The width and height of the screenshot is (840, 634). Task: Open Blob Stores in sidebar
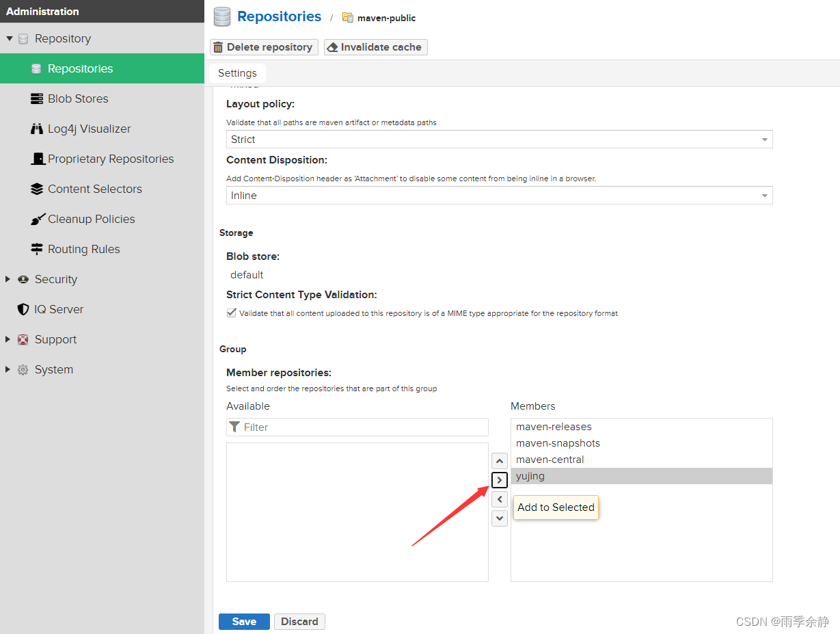pos(78,98)
